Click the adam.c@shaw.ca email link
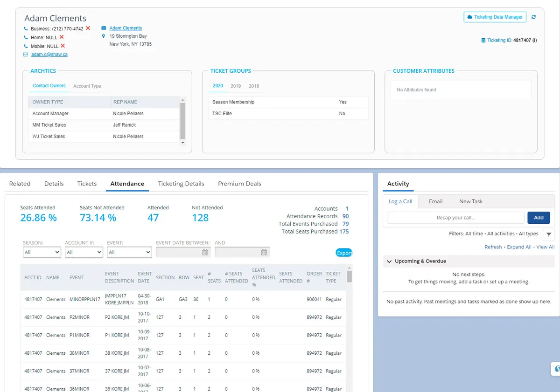Screen dimensions: 560x392 tap(49, 55)
